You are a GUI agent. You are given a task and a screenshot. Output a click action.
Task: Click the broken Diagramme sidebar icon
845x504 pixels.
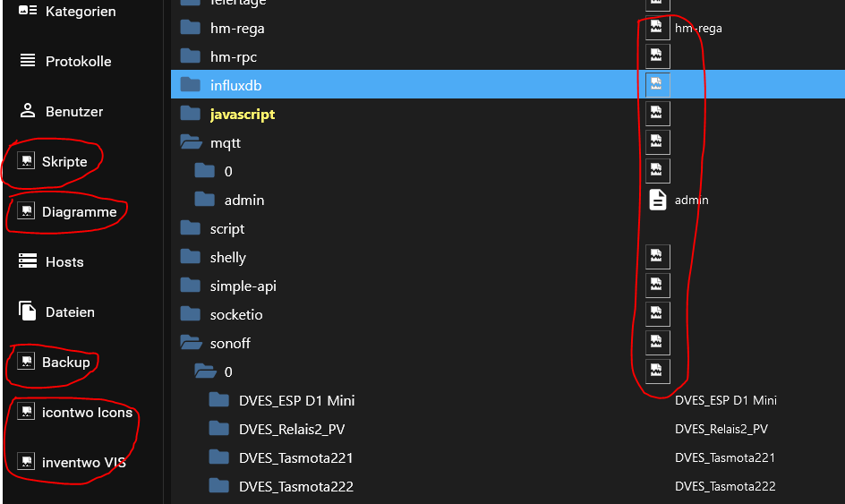point(27,212)
